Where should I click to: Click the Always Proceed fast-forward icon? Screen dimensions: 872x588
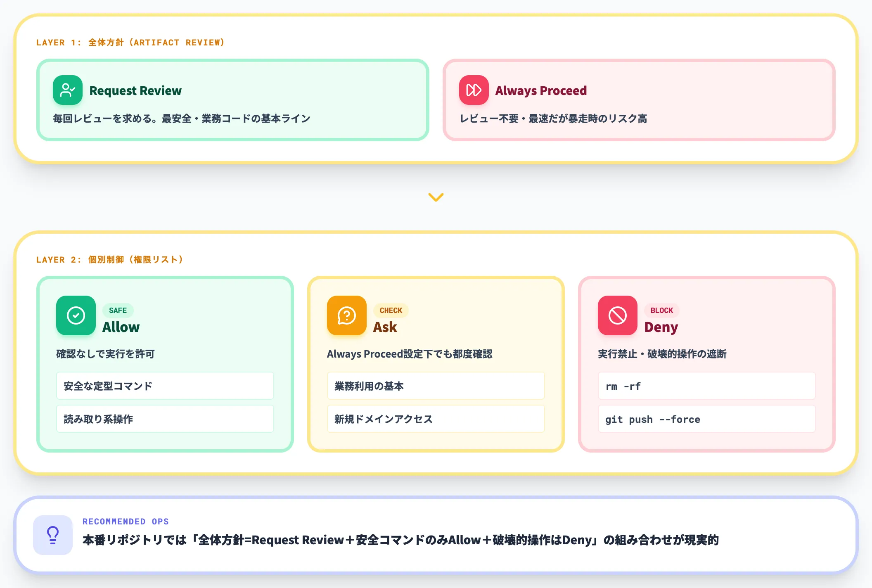(x=474, y=90)
